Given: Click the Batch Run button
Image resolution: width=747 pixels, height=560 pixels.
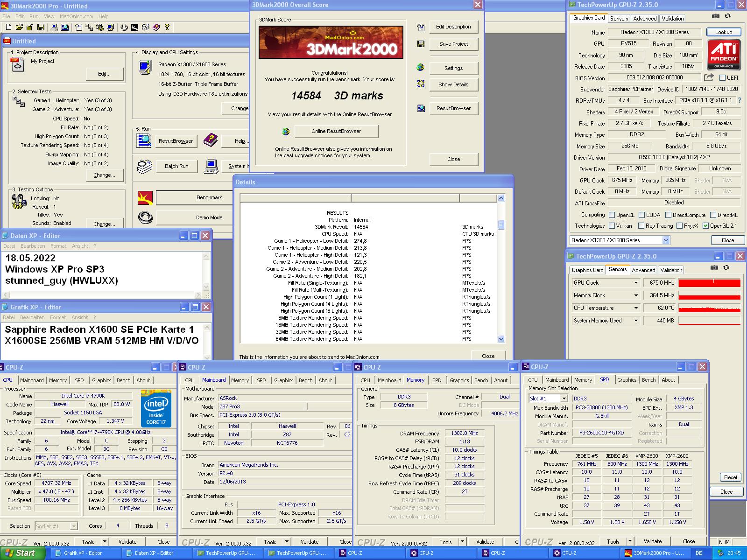Looking at the screenshot, I should (176, 166).
